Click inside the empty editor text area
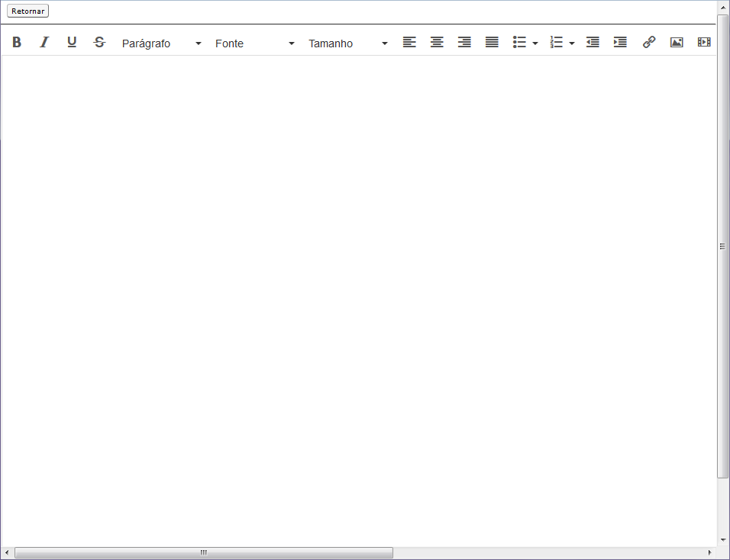The width and height of the screenshot is (730, 560). pyautogui.click(x=359, y=298)
